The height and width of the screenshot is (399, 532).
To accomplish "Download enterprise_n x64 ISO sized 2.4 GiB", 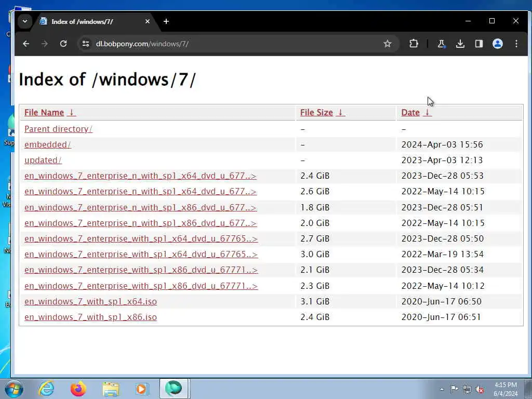I will [x=140, y=176].
